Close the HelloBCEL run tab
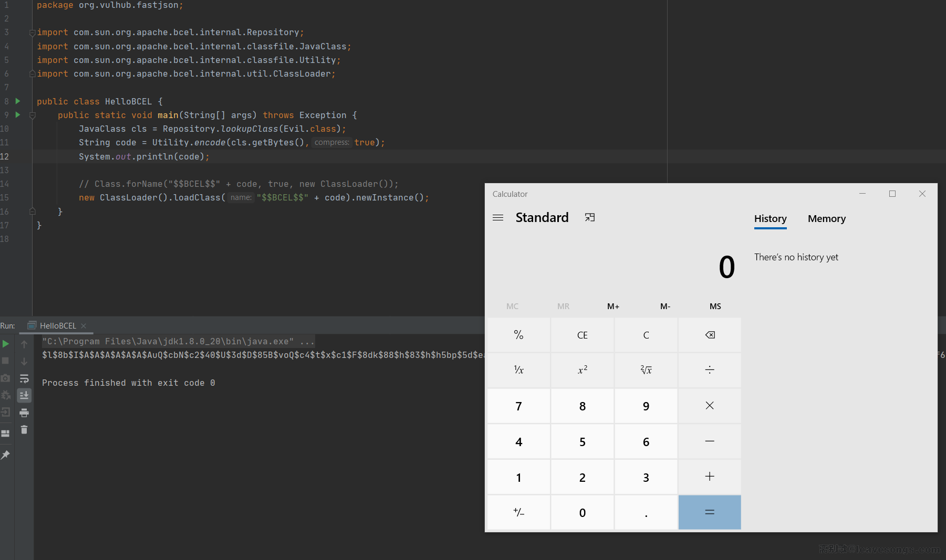 pos(84,326)
